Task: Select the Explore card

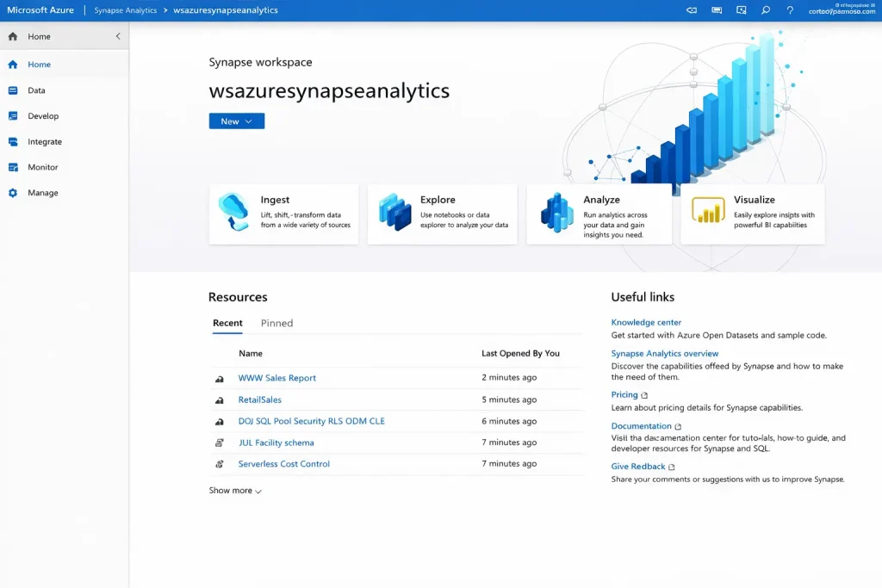Action: coord(442,214)
